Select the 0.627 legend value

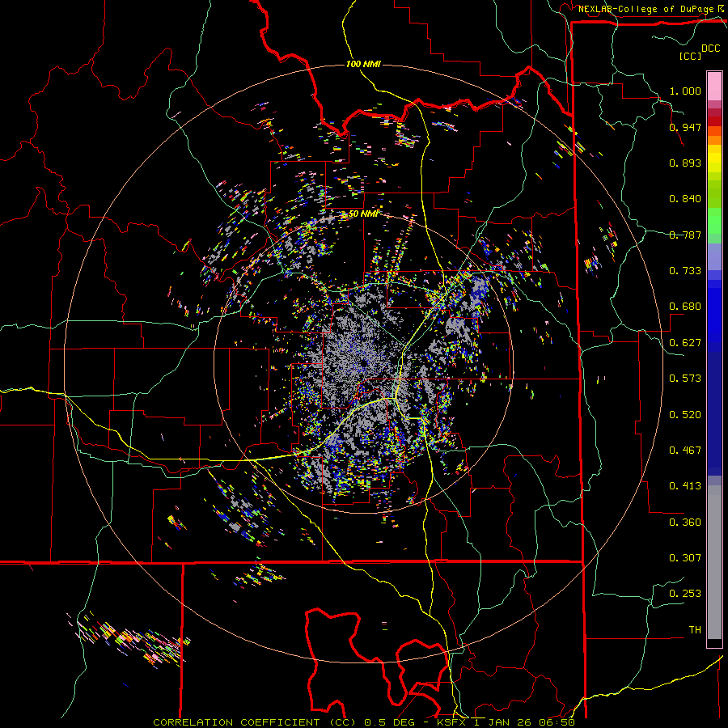click(x=685, y=343)
